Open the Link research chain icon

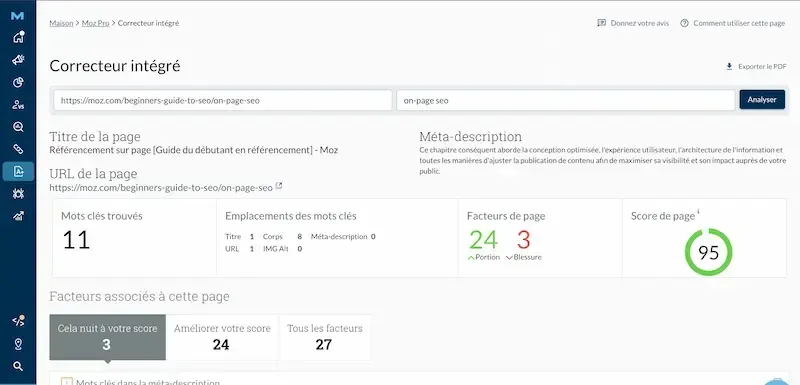coord(18,149)
